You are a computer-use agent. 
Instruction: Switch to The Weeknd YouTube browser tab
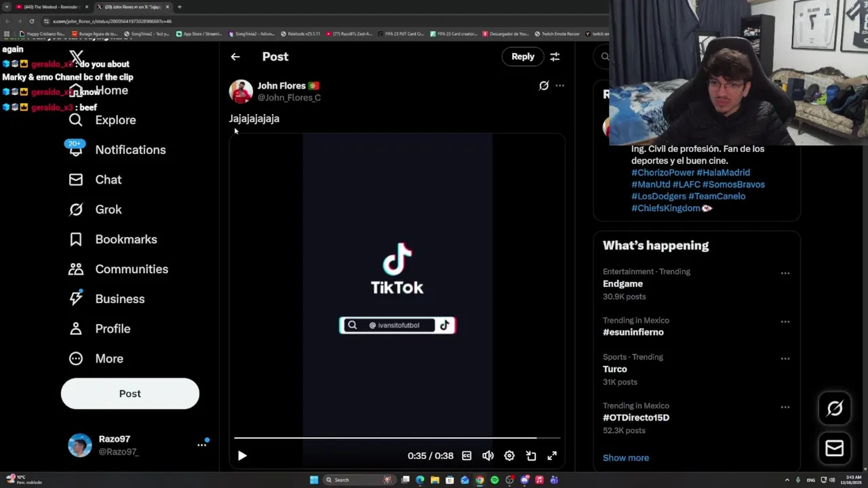51,7
